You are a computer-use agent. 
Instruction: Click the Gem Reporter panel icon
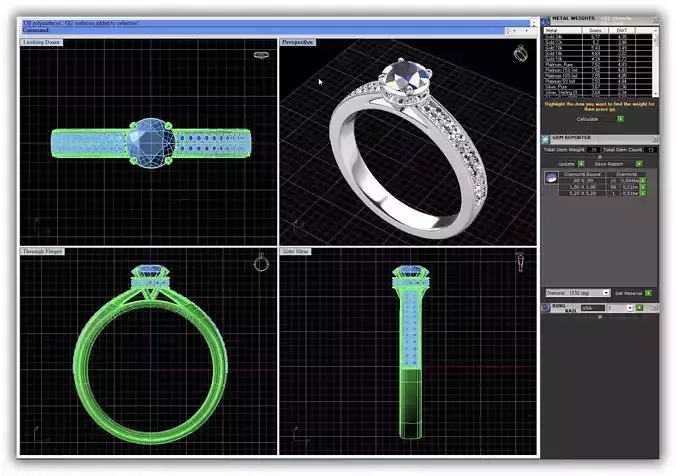546,139
